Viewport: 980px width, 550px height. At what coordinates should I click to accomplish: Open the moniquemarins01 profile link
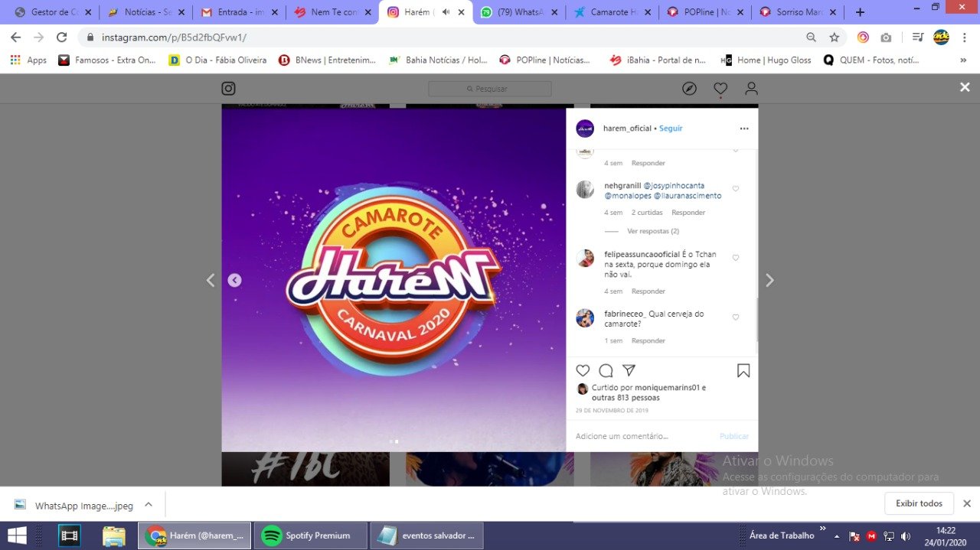pos(668,388)
